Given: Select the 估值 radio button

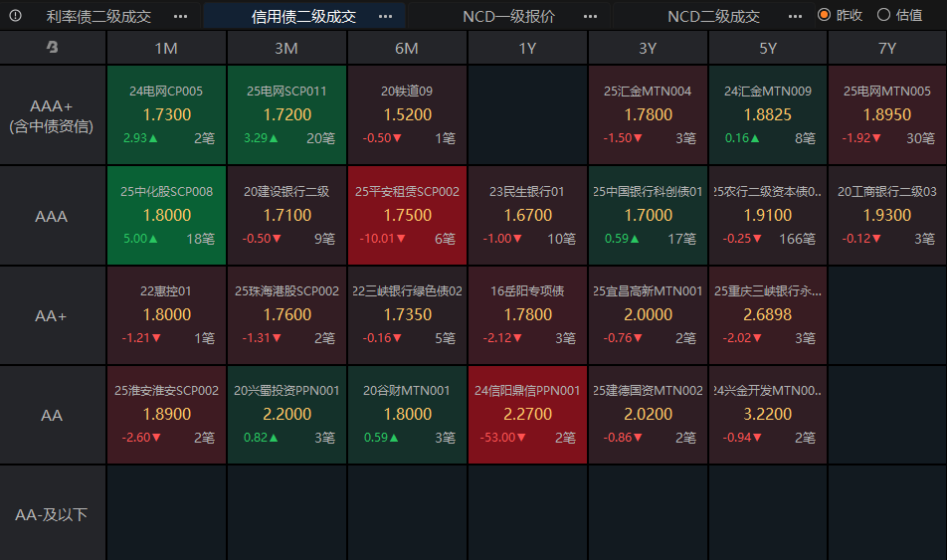Looking at the screenshot, I should pyautogui.click(x=883, y=15).
